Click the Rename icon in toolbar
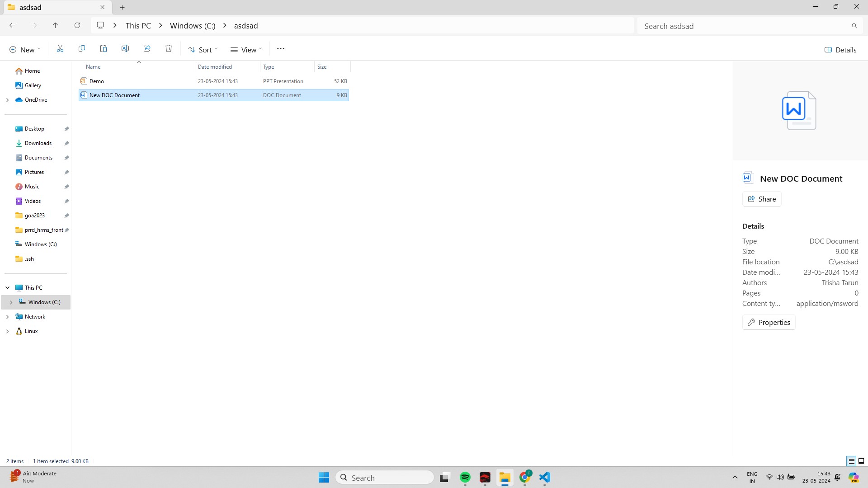The image size is (868, 488). tap(125, 49)
